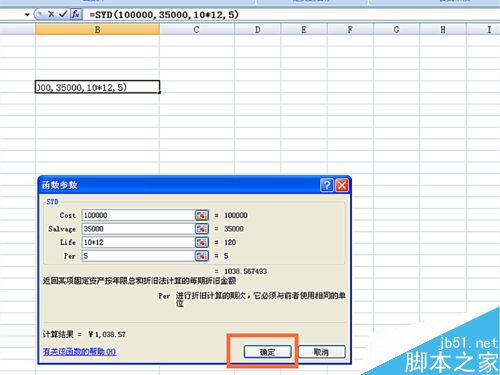Image resolution: width=500 pixels, height=375 pixels.
Task: Select column E header
Action: [304, 30]
